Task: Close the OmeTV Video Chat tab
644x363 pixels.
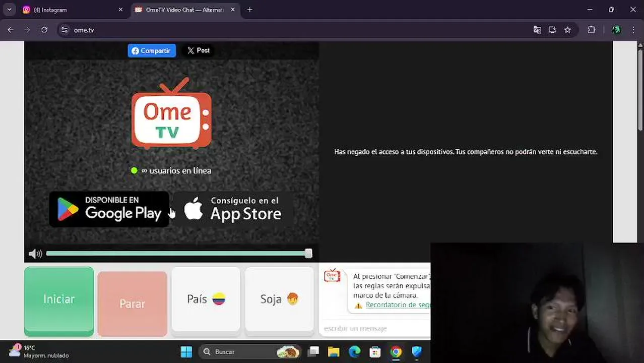Action: click(232, 10)
